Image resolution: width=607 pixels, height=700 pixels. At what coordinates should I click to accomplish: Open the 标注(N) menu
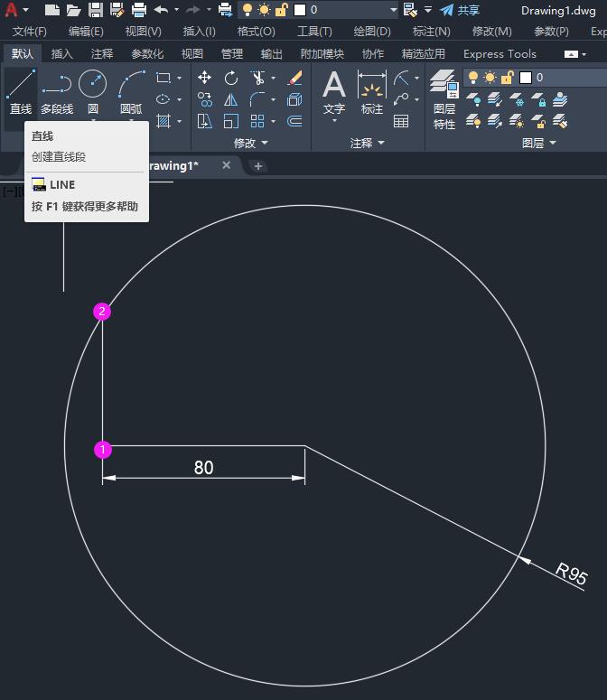tap(431, 32)
